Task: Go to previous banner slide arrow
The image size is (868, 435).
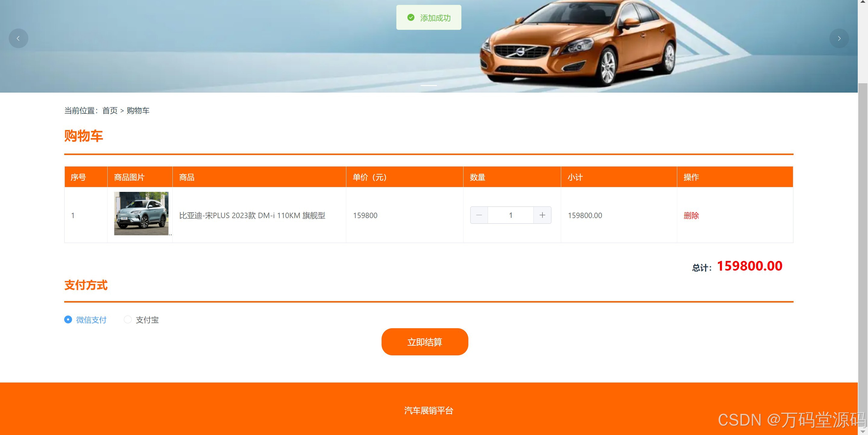Action: coord(18,38)
